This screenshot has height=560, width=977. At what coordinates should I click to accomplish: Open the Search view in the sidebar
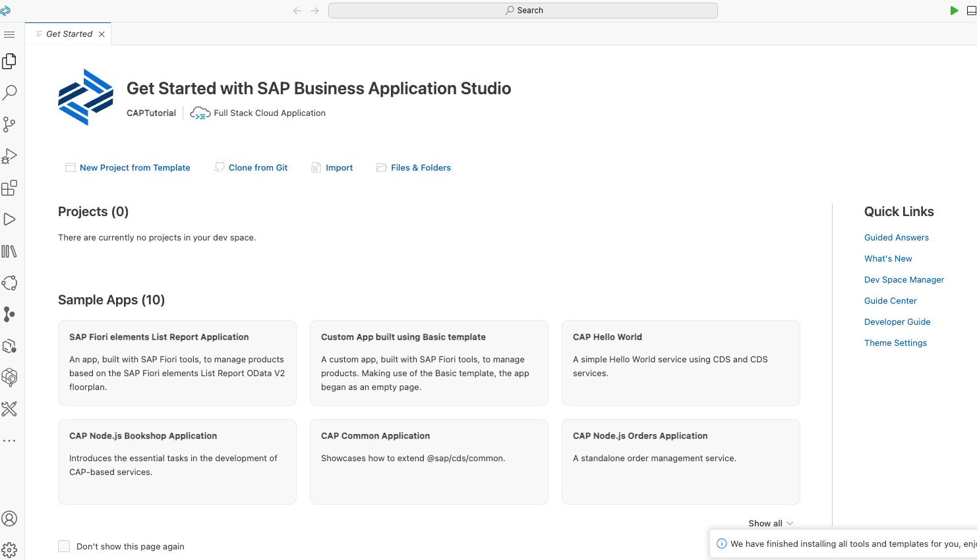coord(9,93)
